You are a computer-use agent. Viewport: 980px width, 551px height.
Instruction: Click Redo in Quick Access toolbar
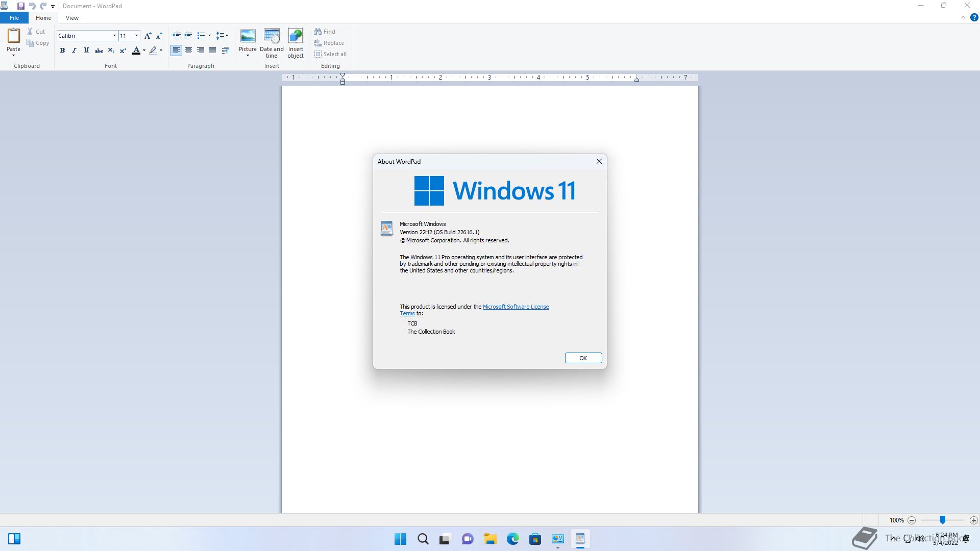43,6
